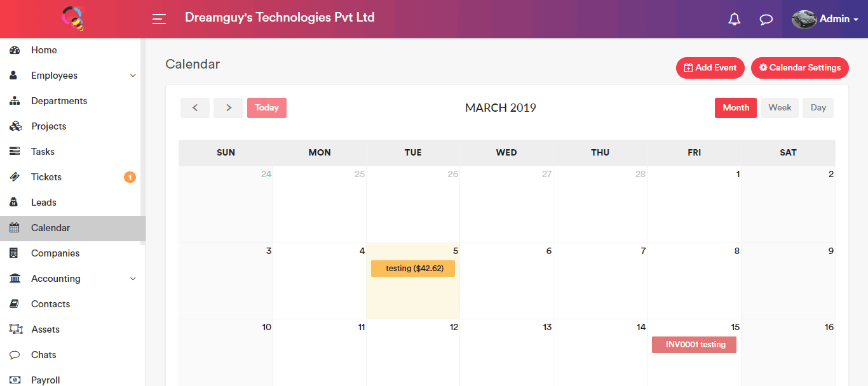
Task: Expand the Employees submenu chevron
Action: tap(133, 76)
